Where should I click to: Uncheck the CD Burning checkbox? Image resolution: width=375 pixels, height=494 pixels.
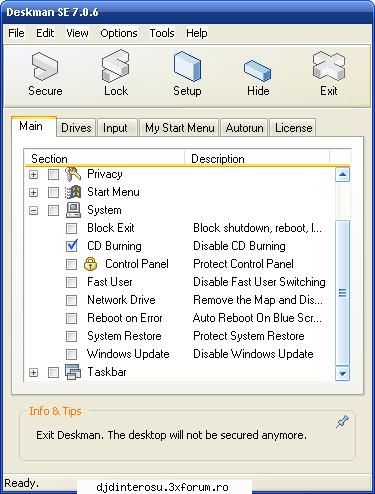71,246
